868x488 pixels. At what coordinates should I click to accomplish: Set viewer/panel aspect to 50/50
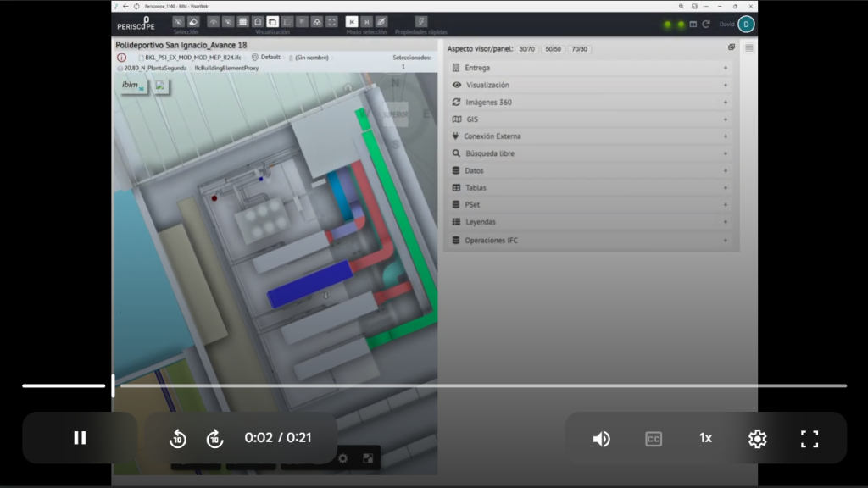tap(553, 49)
